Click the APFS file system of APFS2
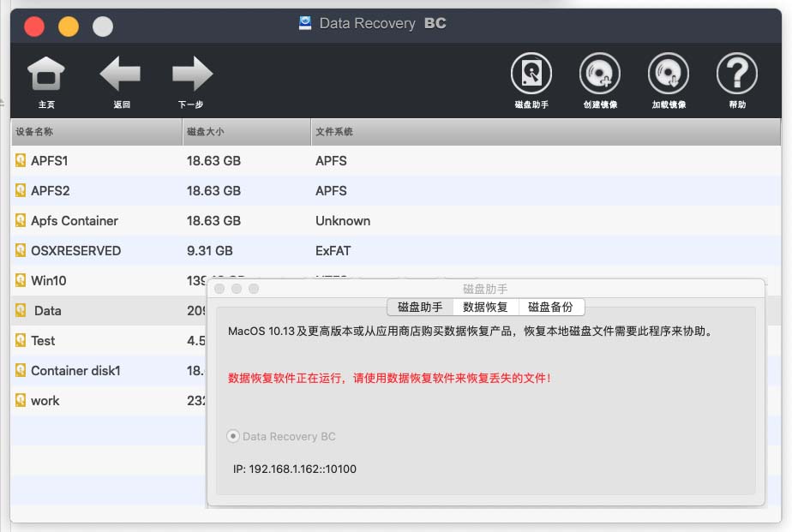This screenshot has height=532, width=792. (332, 191)
